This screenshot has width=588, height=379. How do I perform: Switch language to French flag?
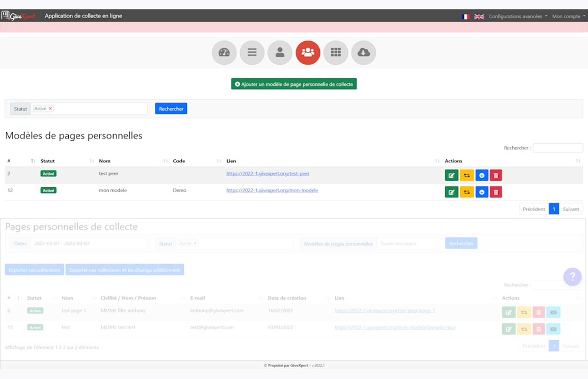tap(465, 16)
